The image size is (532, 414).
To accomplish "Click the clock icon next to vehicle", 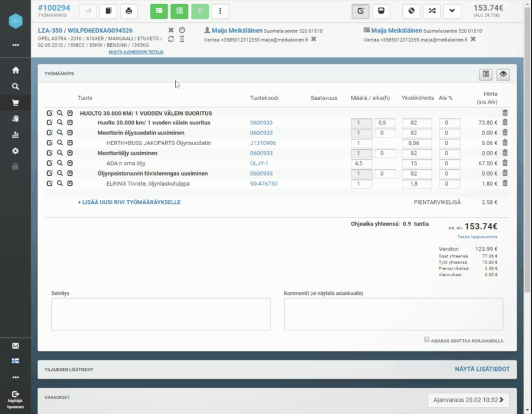I will pyautogui.click(x=182, y=30).
